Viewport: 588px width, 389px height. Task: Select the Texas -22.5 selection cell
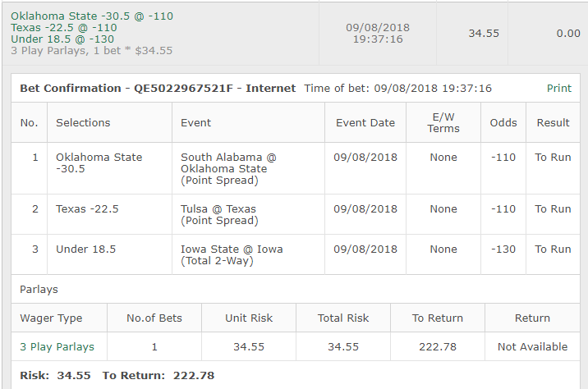(87, 209)
